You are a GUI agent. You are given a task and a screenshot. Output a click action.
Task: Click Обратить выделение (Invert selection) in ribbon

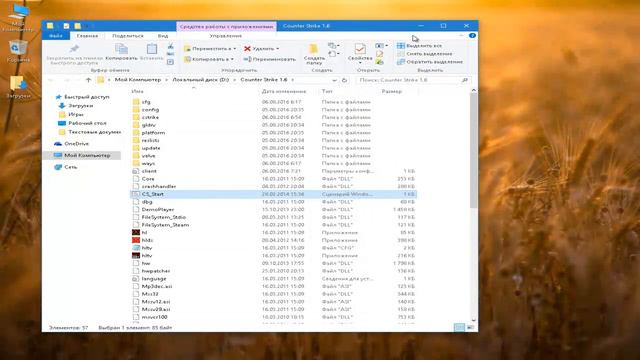click(x=430, y=62)
